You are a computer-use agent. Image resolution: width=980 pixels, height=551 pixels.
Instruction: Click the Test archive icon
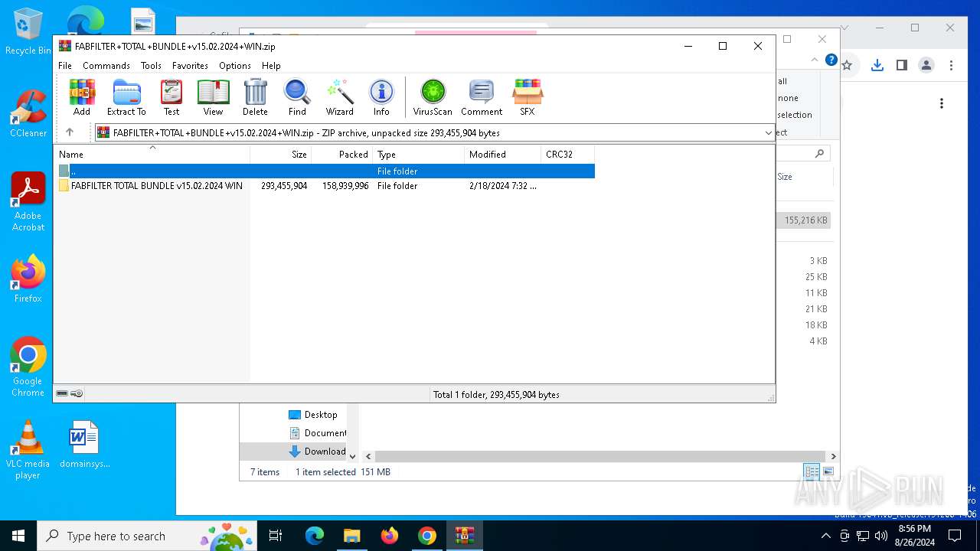[x=171, y=97]
